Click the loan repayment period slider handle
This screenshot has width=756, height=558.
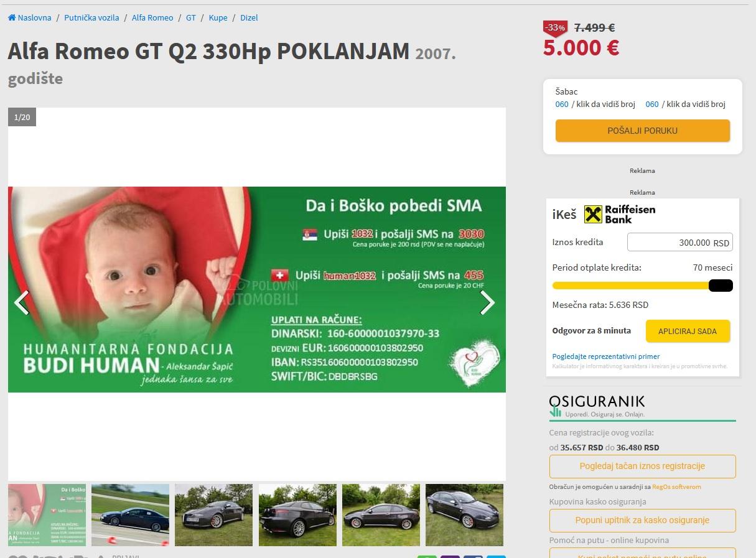click(721, 286)
